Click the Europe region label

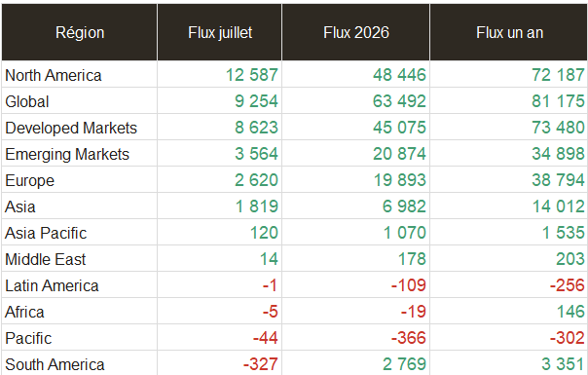pos(29,180)
